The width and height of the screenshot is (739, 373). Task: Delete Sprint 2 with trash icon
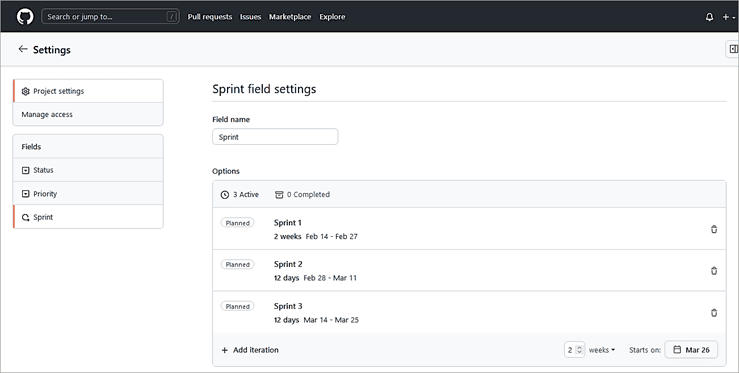coord(714,271)
